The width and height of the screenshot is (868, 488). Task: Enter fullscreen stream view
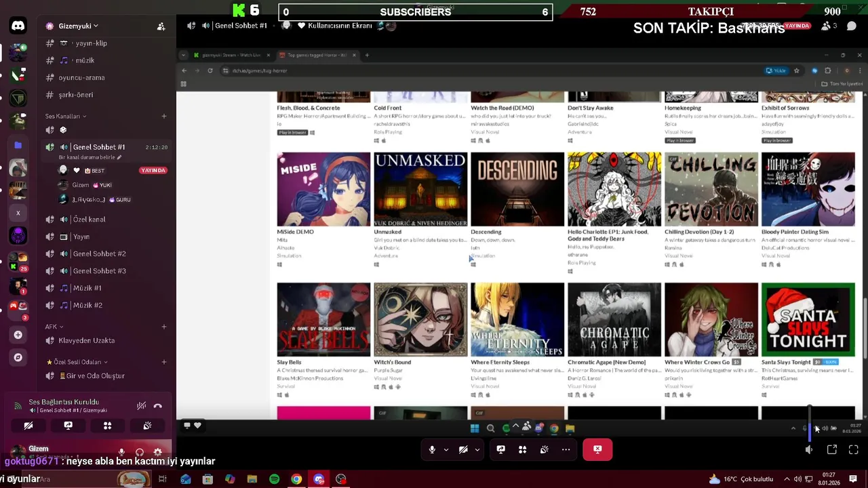(x=854, y=449)
